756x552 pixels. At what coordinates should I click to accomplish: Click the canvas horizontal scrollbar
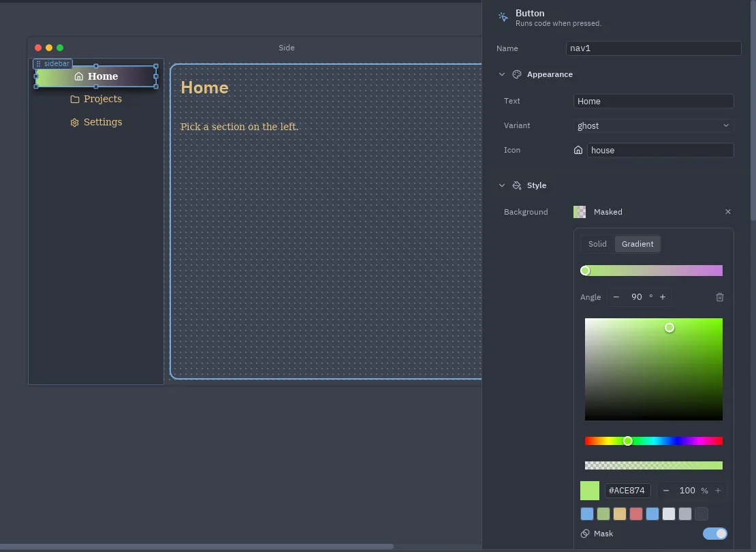[197, 547]
